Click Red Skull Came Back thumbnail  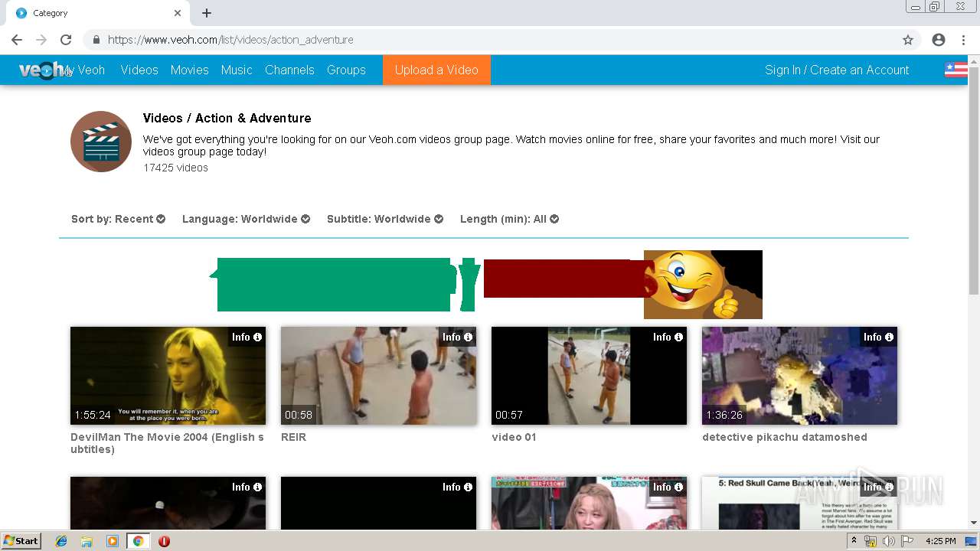799,503
